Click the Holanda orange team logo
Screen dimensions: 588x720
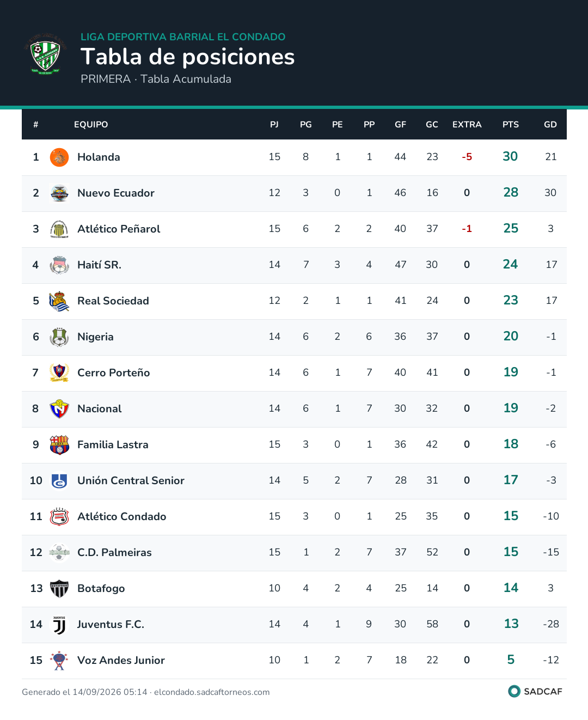59,157
